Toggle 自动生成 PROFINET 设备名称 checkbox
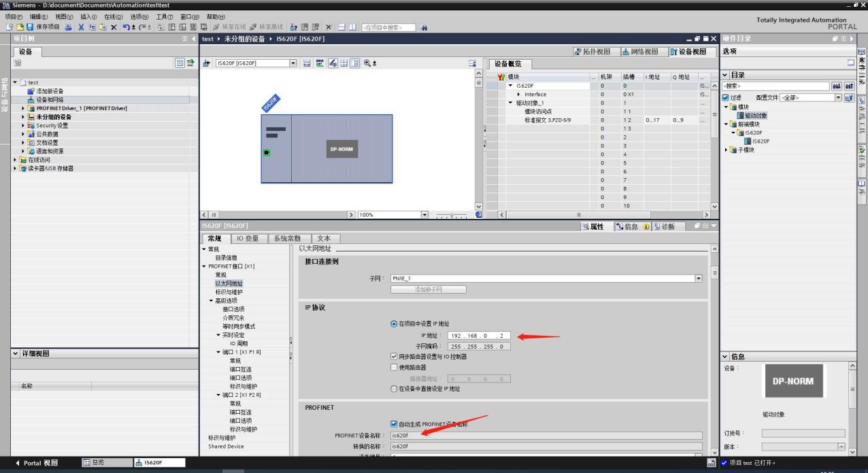Image resolution: width=868 pixels, height=473 pixels. click(x=394, y=423)
